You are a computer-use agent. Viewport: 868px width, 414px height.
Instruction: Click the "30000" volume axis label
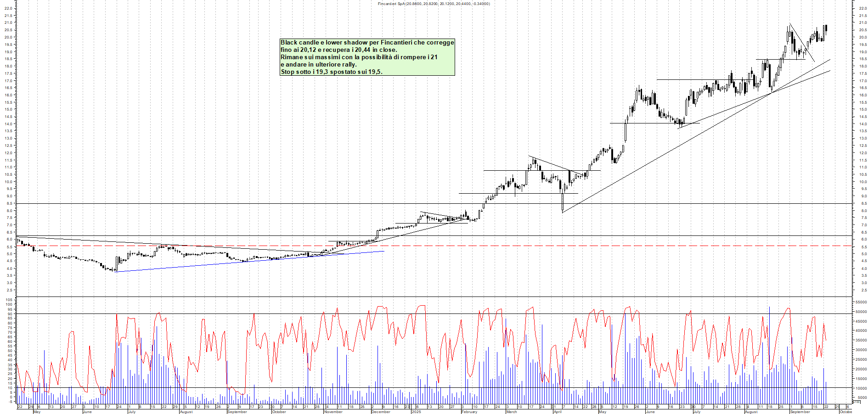point(861,350)
